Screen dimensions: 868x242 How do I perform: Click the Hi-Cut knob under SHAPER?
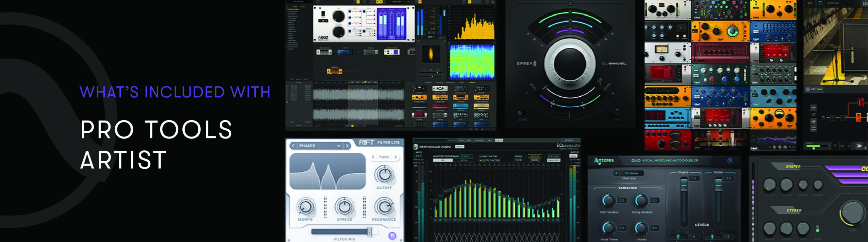point(786,185)
